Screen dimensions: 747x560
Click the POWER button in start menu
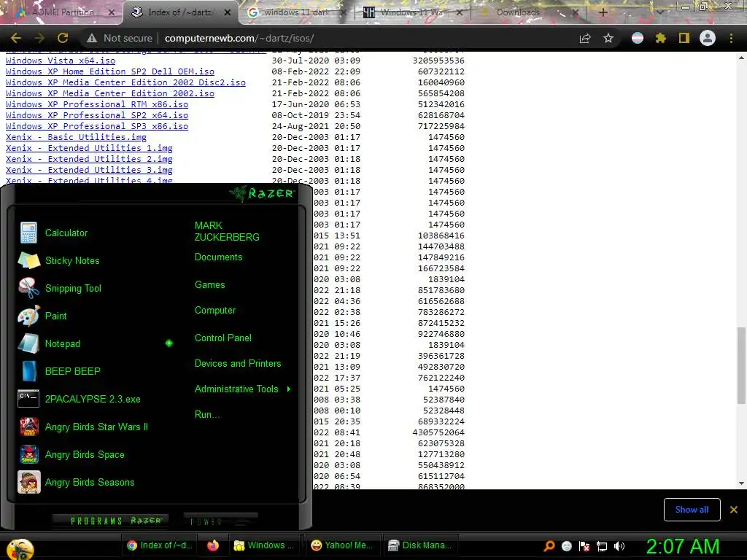point(220,521)
